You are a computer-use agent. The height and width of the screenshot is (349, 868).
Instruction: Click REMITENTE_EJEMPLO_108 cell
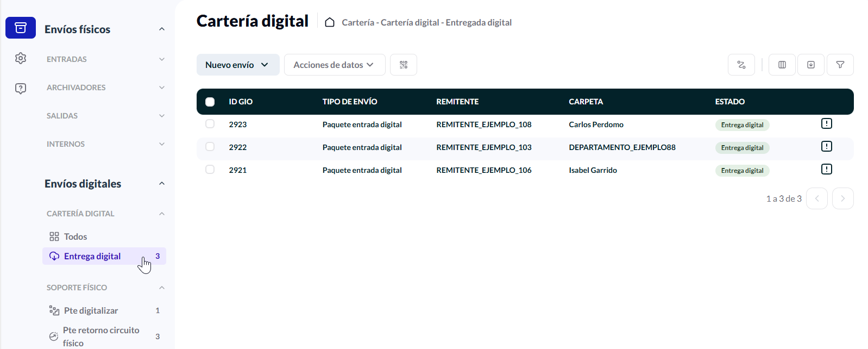tap(484, 124)
